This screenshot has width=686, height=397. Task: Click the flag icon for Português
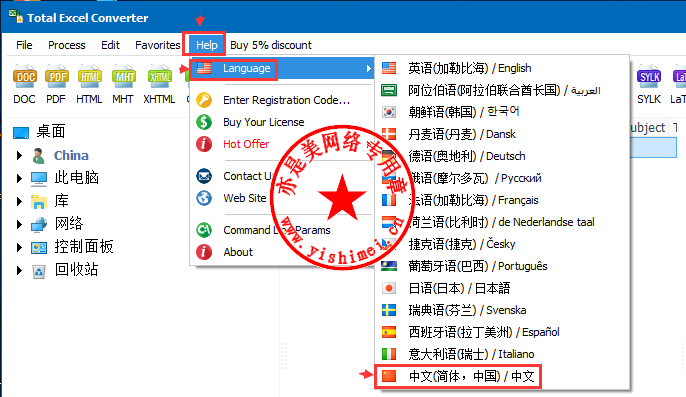pos(388,266)
